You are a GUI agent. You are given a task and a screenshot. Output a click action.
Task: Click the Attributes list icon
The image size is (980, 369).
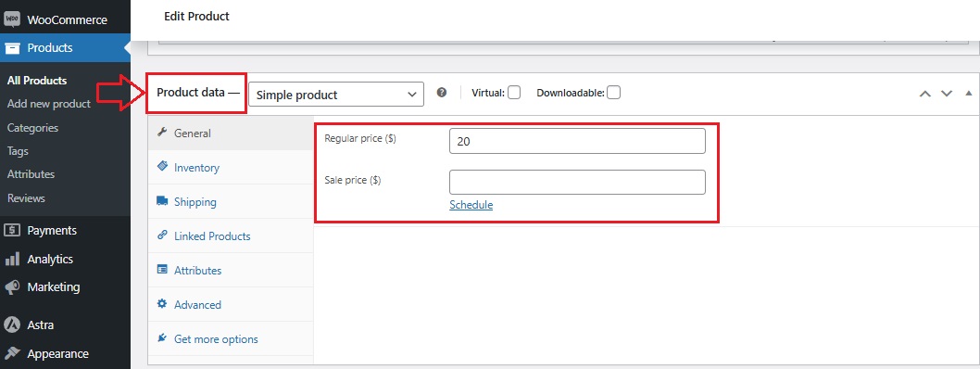pos(162,270)
